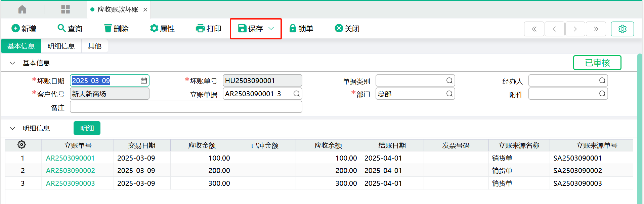Click the 客户代号 field

110,94
